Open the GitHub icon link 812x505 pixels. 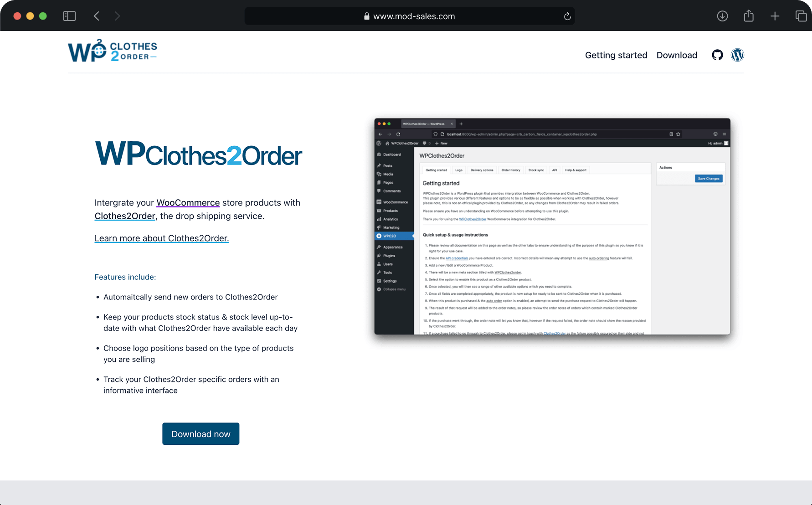(x=717, y=55)
